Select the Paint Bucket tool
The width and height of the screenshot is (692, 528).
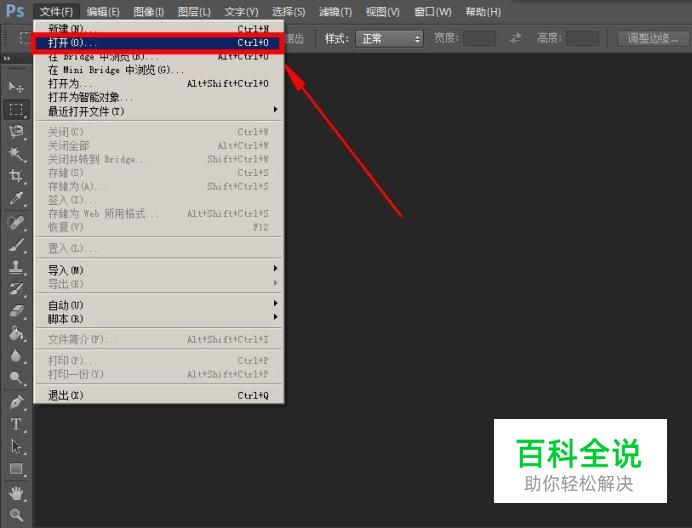pos(16,333)
